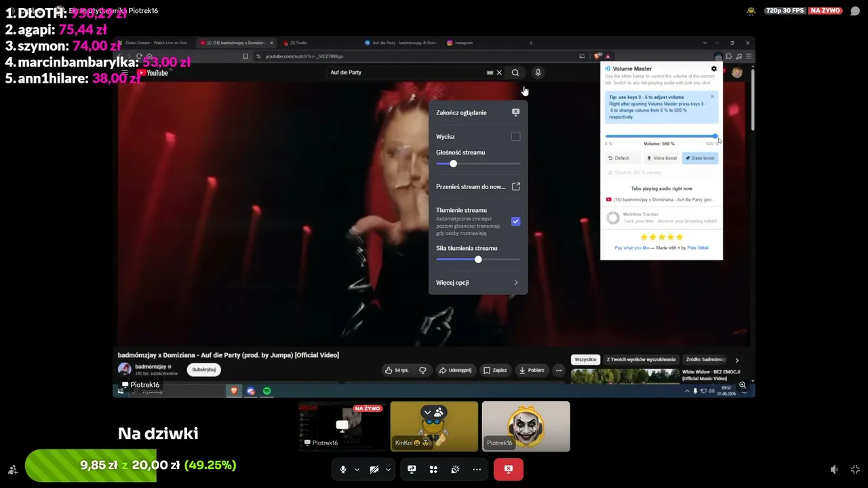
Task: Switch to the Auf die Party browser tab
Action: 400,43
